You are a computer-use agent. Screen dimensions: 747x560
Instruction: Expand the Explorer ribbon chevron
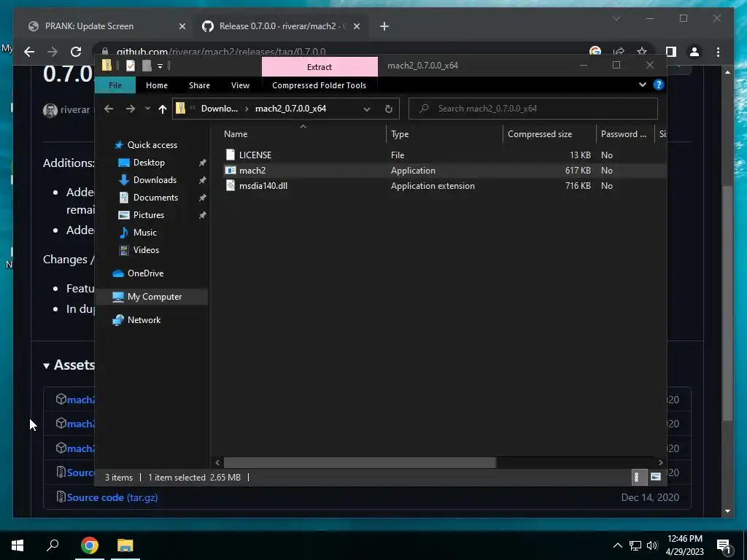coord(642,85)
